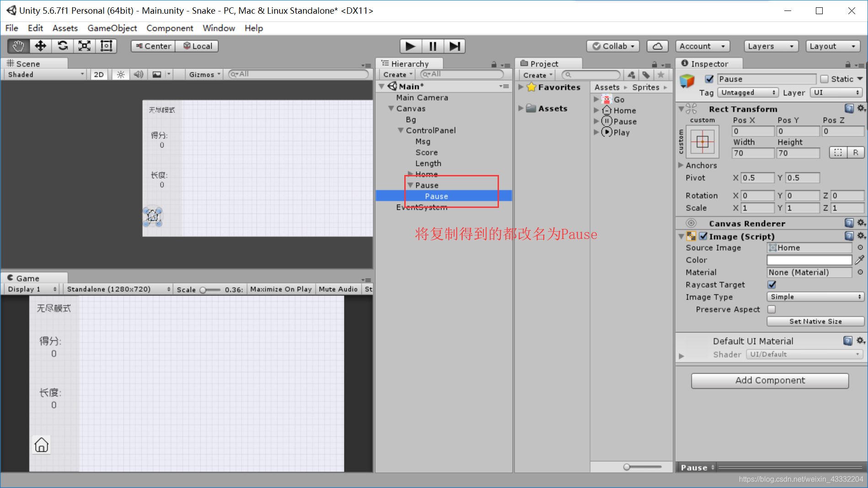Viewport: 868px width, 488px height.
Task: Open the anchor presets box
Action: (x=702, y=142)
